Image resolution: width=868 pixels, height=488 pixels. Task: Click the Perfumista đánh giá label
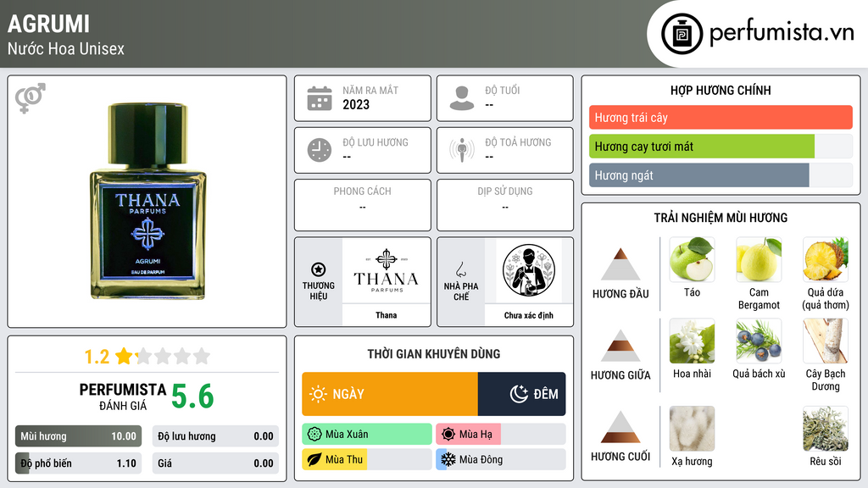click(123, 396)
